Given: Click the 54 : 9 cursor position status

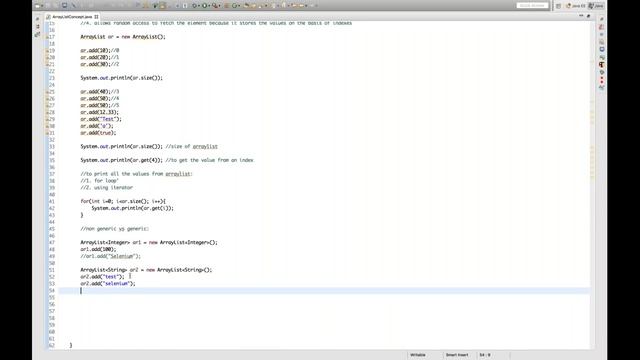Looking at the screenshot, I should [x=485, y=355].
